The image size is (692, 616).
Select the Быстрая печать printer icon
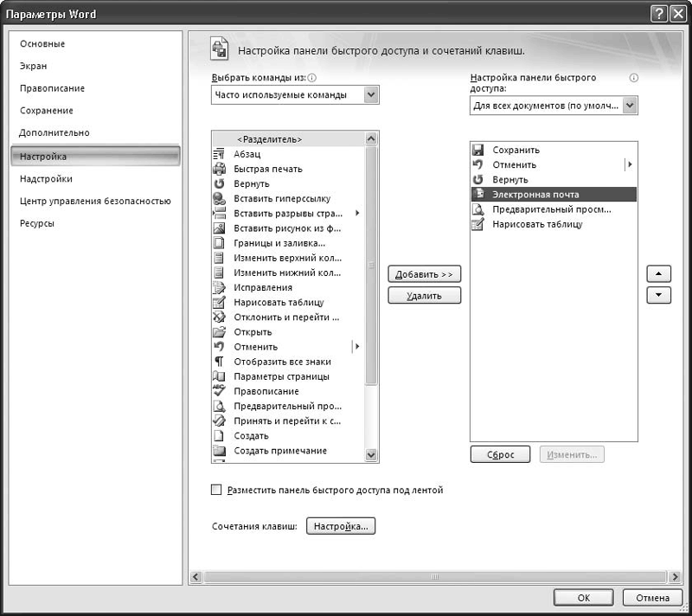point(219,169)
